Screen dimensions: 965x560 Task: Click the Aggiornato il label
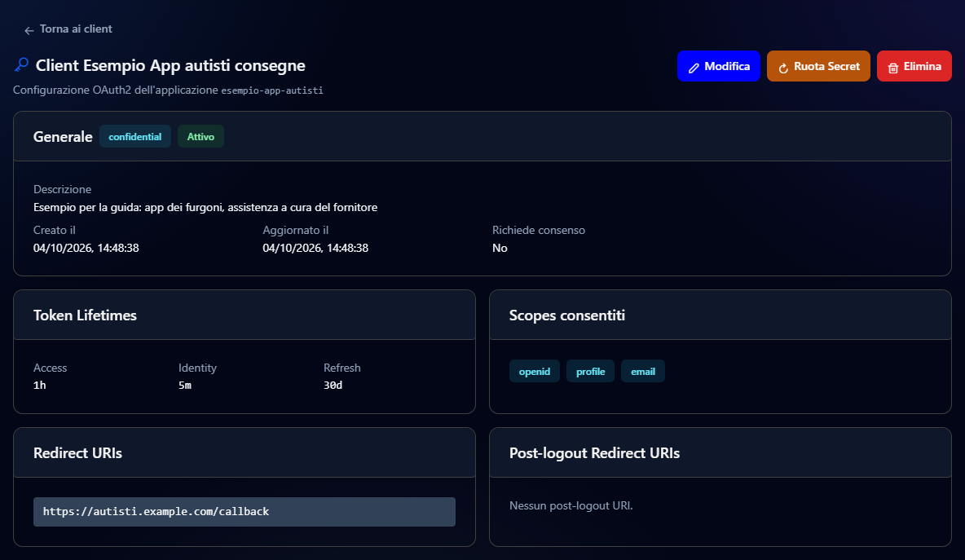(x=295, y=230)
